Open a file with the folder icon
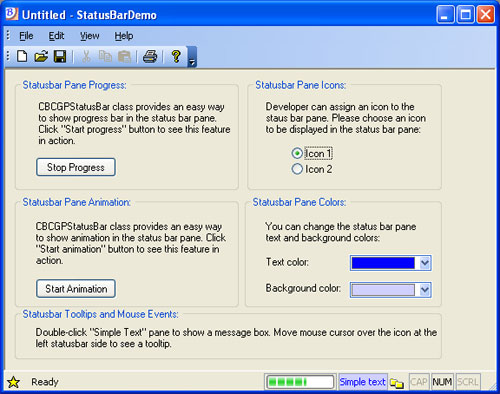500x394 pixels. 41,56
